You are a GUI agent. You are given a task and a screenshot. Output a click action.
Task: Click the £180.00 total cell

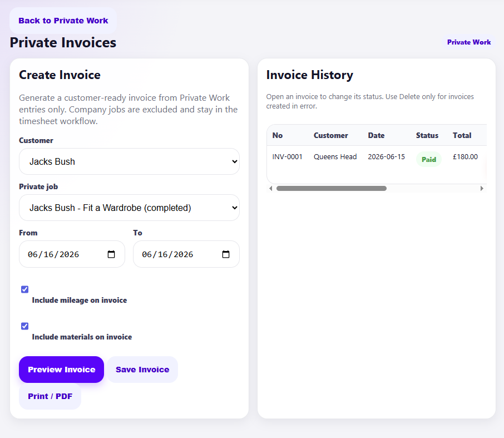coord(465,156)
